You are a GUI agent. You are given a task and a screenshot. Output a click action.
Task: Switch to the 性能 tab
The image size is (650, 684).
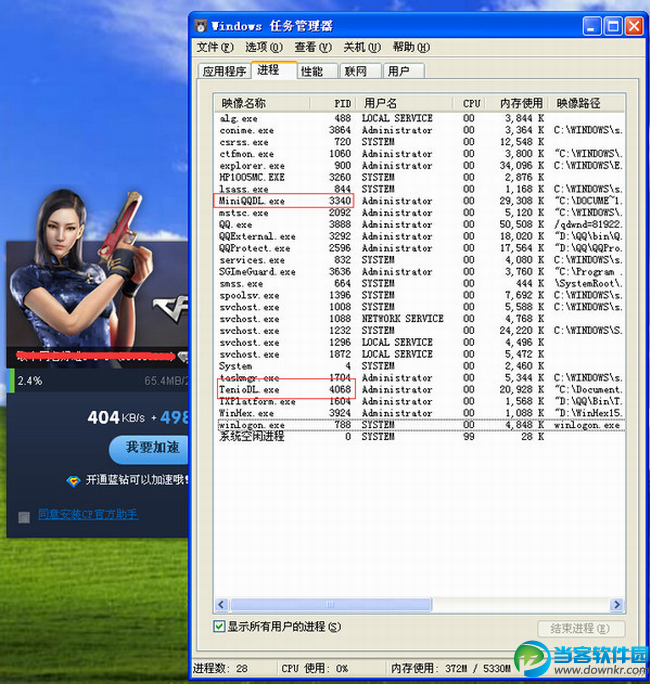[x=318, y=71]
